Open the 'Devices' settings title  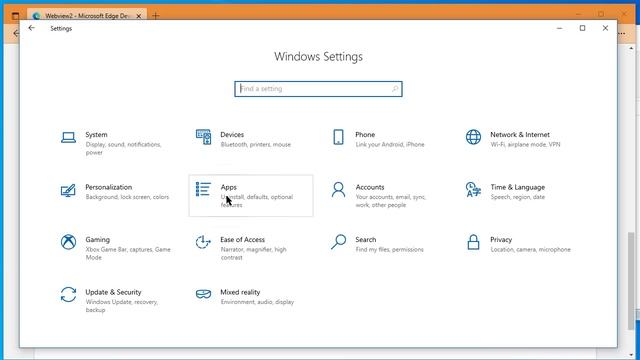pyautogui.click(x=232, y=135)
